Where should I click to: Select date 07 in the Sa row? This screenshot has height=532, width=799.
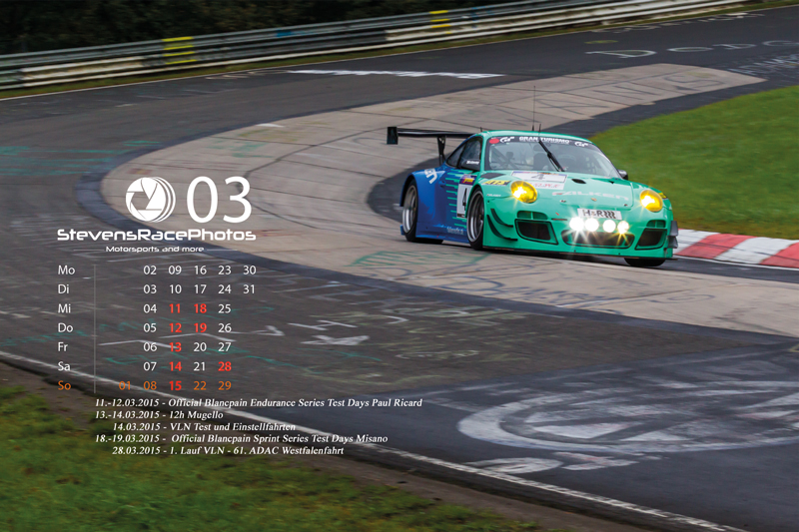point(150,366)
